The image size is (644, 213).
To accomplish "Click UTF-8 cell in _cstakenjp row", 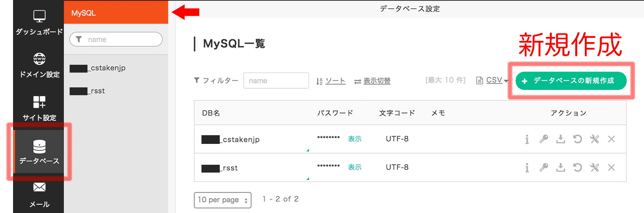I will (x=397, y=139).
